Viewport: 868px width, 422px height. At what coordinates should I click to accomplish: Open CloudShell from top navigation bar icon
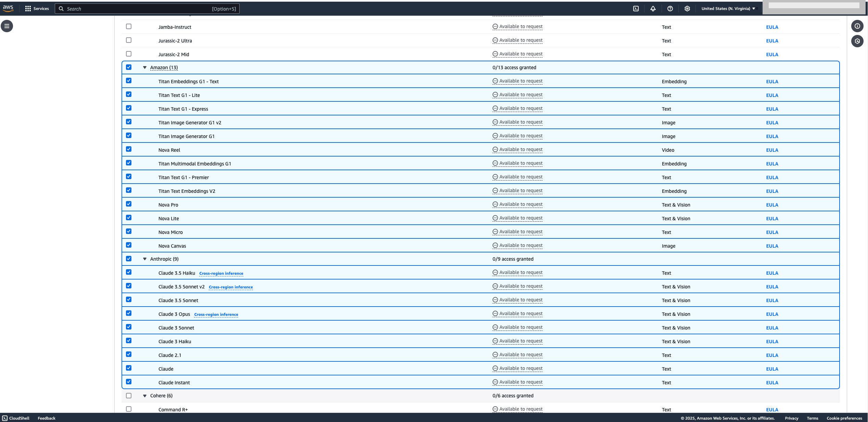636,9
